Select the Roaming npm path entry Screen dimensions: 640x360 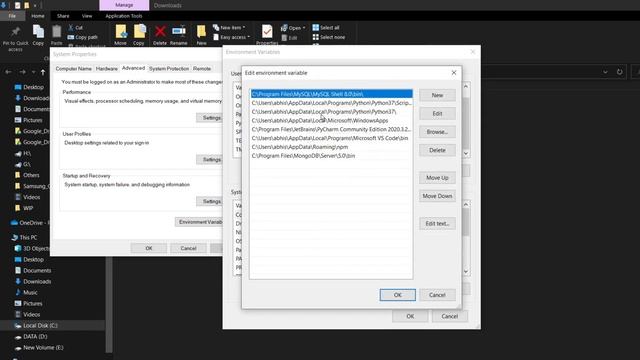[331, 147]
